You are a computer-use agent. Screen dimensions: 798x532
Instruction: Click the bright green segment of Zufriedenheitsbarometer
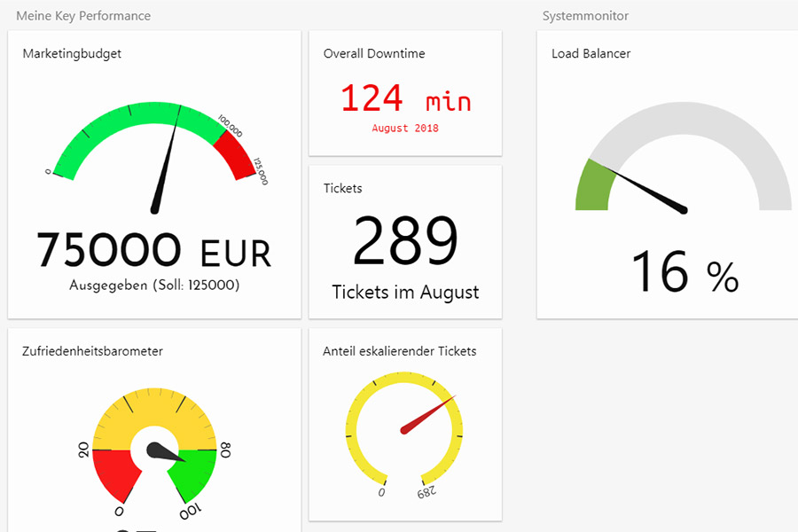click(194, 474)
